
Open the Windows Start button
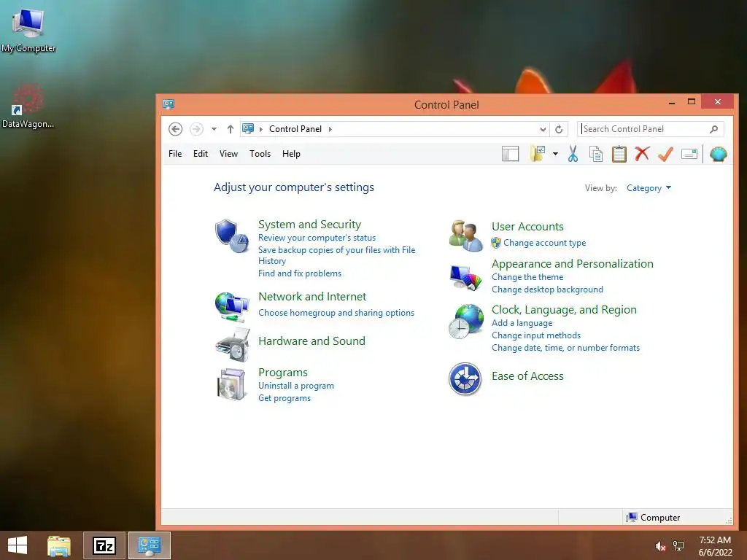[18, 545]
